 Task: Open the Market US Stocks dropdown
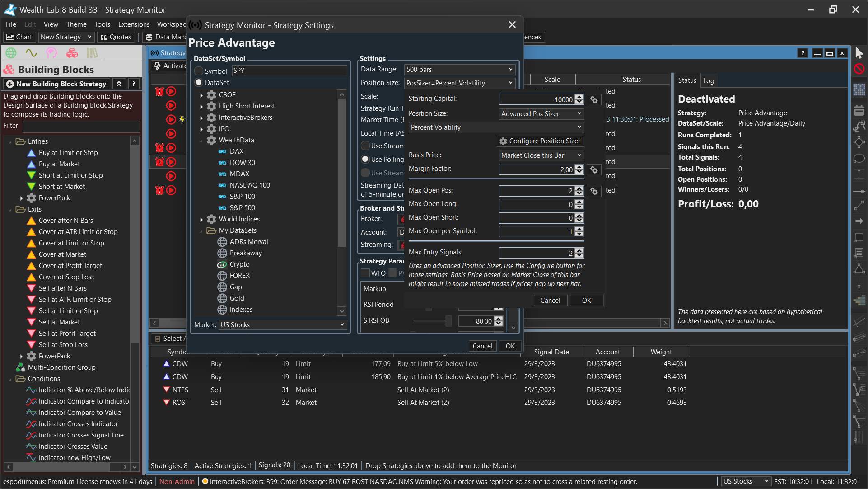click(x=282, y=325)
